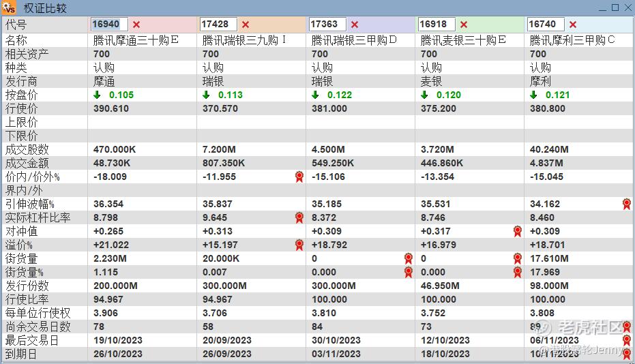Click premium value +21.022

tap(111, 245)
